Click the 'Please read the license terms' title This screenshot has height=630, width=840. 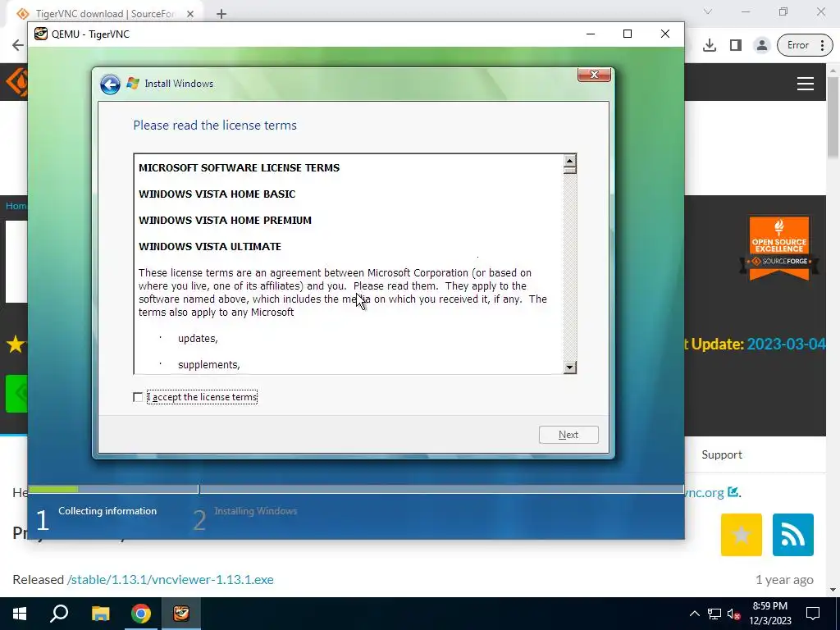[215, 126]
